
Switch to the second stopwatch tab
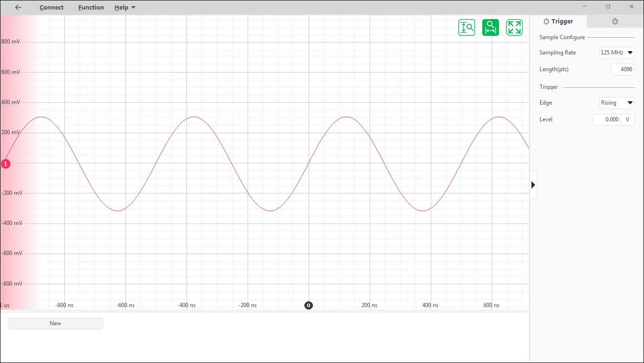coord(615,21)
